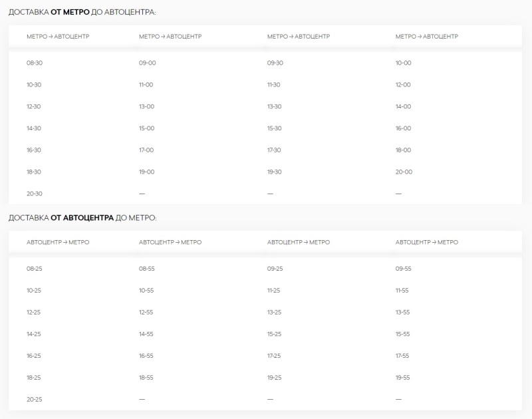Click the 20-25 last autocenter departure
The height and width of the screenshot is (419, 532).
pos(34,399)
